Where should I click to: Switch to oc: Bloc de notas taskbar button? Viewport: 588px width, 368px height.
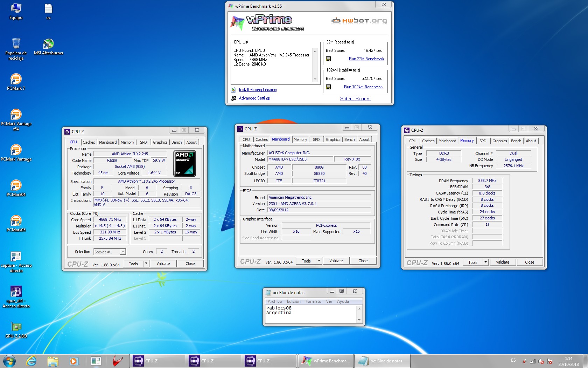click(x=382, y=361)
